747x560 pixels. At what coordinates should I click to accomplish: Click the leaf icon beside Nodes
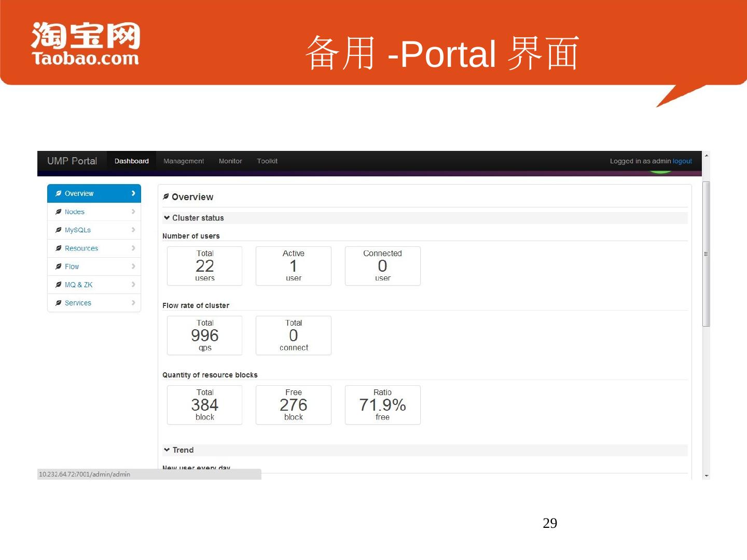59,212
